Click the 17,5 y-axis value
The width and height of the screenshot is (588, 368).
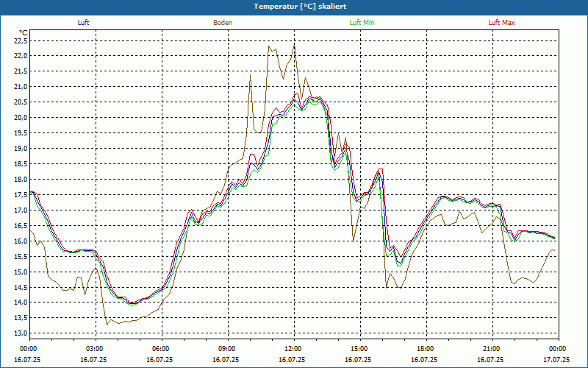tap(21, 194)
